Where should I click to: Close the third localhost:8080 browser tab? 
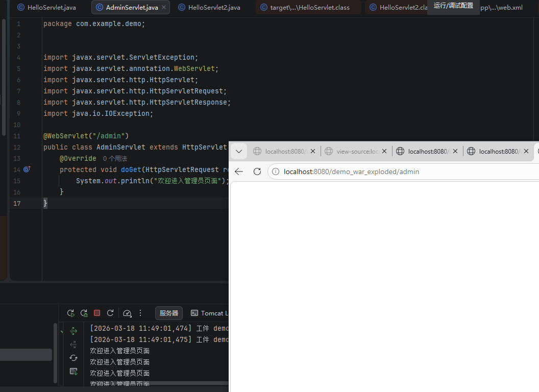[455, 151]
